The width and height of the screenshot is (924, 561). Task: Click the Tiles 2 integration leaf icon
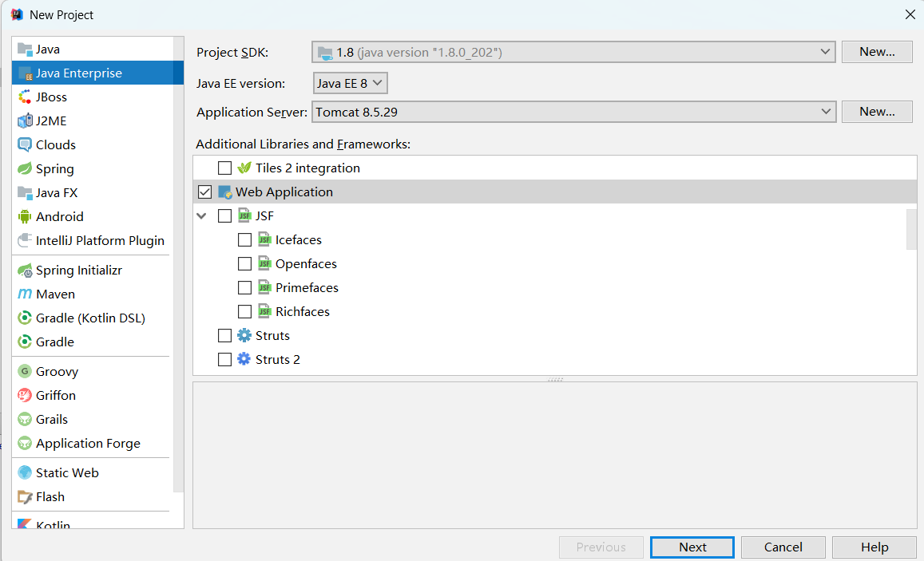(x=244, y=168)
